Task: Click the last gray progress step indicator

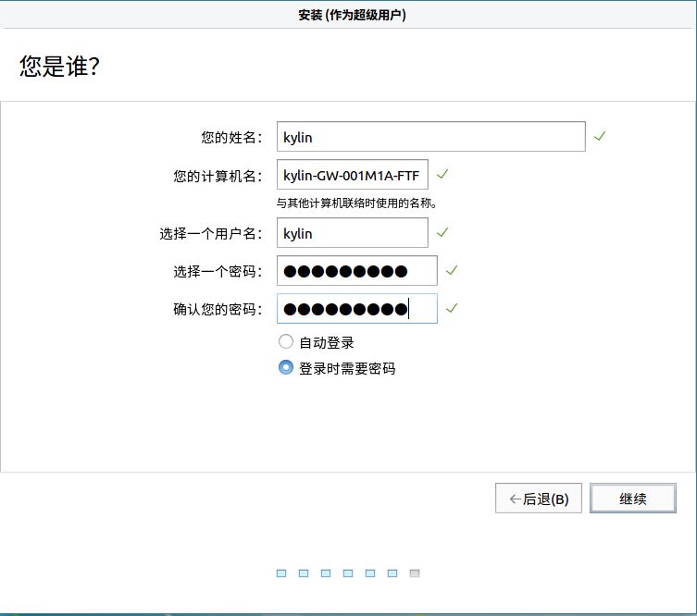Action: [415, 573]
